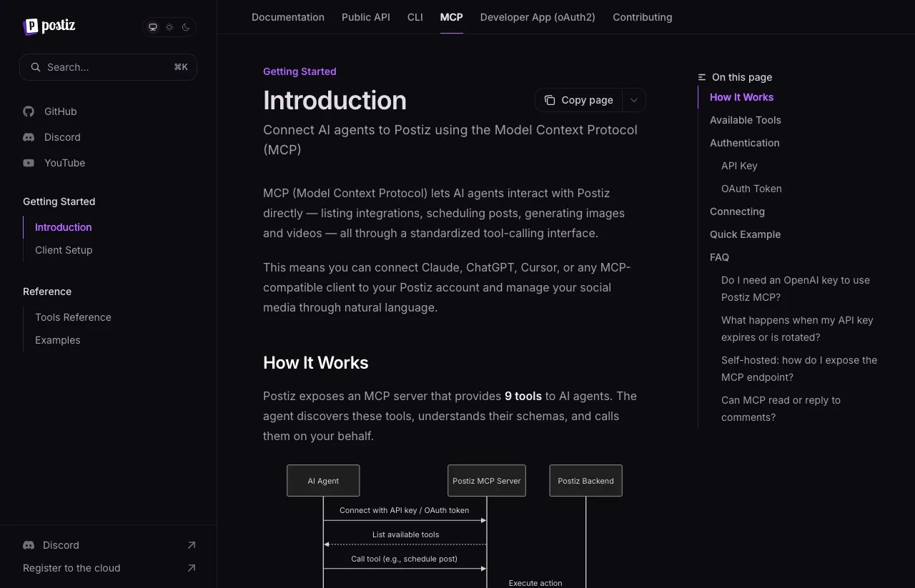This screenshot has height=588, width=915.
Task: Click the Reference sidebar section header
Action: [47, 291]
